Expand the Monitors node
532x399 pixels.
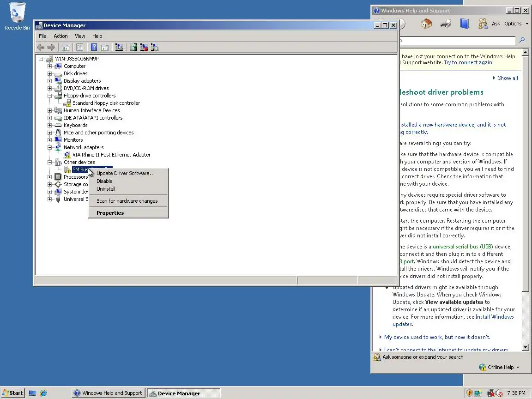click(x=49, y=140)
